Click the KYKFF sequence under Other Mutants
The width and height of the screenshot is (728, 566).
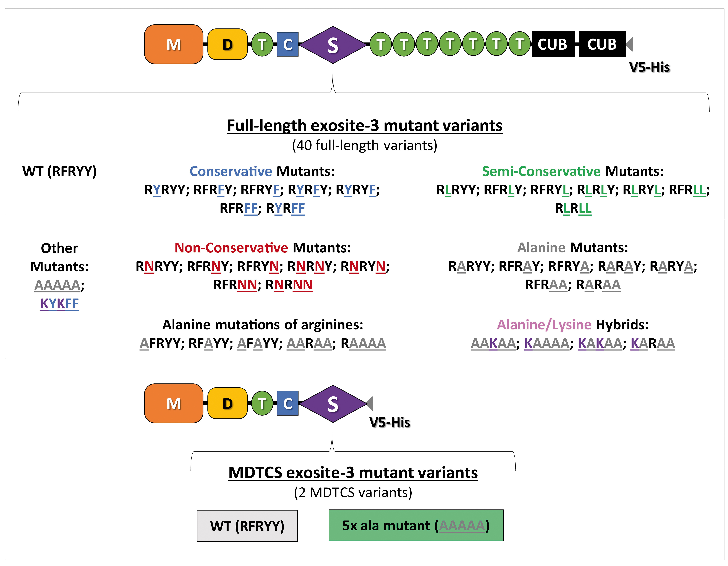click(59, 304)
